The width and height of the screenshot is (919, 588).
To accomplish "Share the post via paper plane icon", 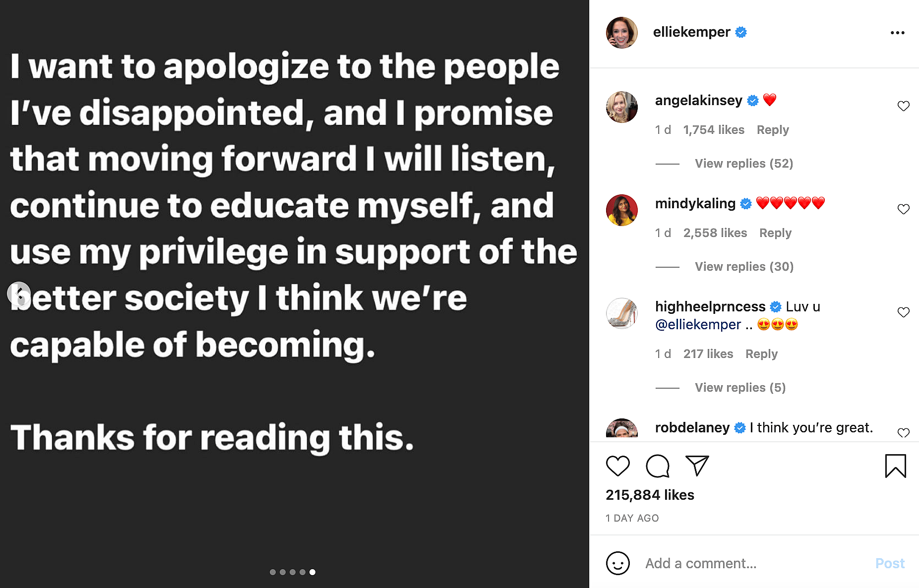I will pyautogui.click(x=697, y=466).
